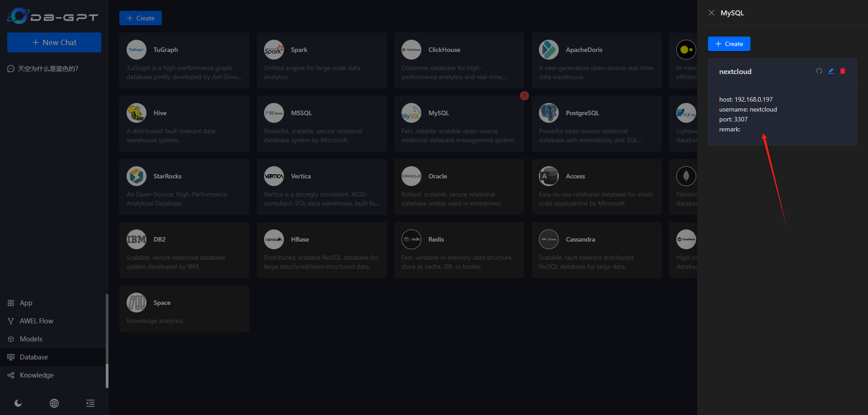Viewport: 868px width, 415px height.
Task: Click the StarRocks logo icon
Action: [137, 176]
